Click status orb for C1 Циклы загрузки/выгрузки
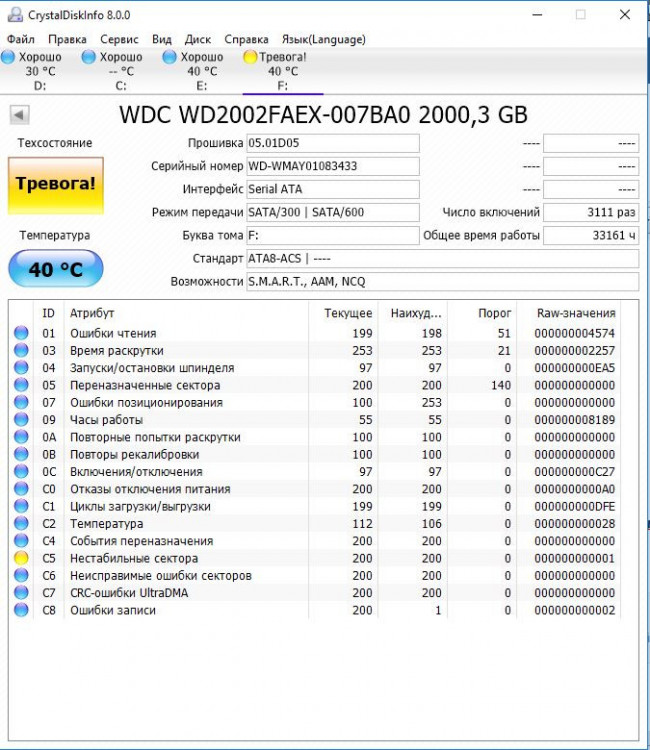 coord(21,506)
